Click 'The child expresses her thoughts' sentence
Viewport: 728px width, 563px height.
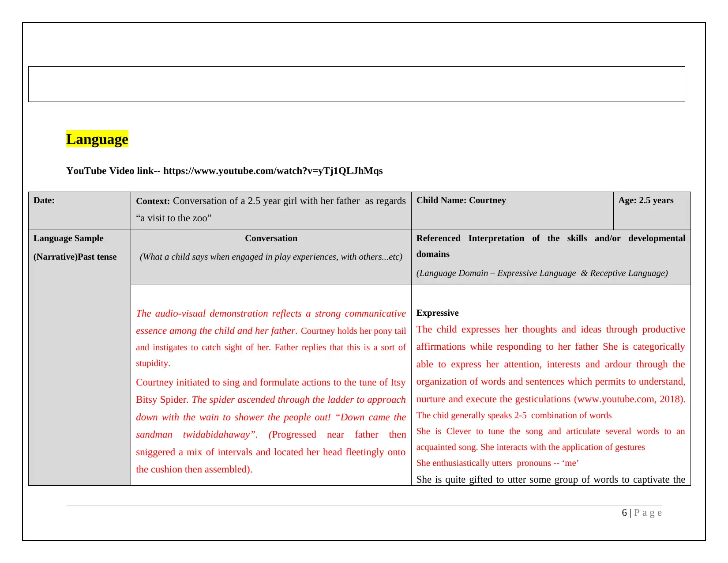point(551,329)
